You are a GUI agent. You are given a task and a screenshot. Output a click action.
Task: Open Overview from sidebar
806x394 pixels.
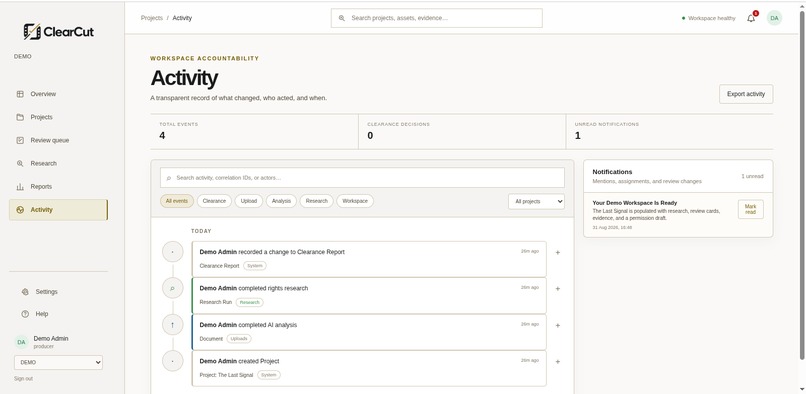[58, 94]
